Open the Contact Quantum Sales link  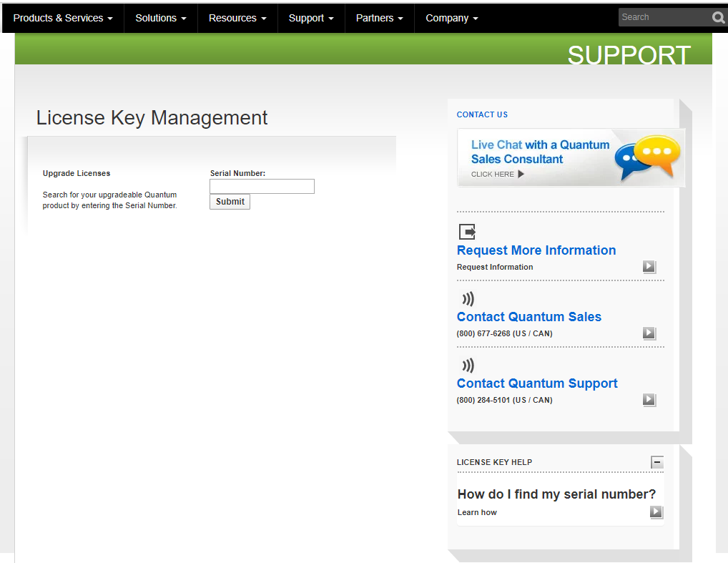click(x=528, y=317)
